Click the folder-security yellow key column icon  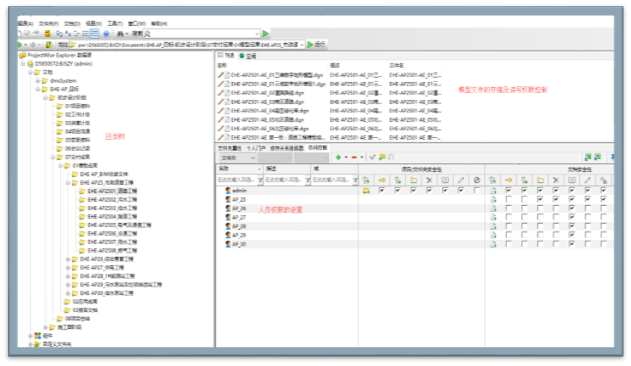coord(382,180)
